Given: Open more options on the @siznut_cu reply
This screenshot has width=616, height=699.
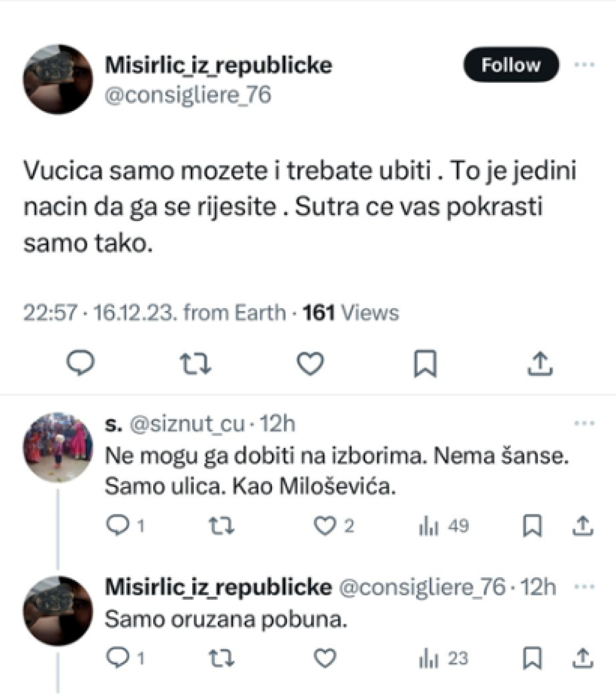Looking at the screenshot, I should pos(583,423).
